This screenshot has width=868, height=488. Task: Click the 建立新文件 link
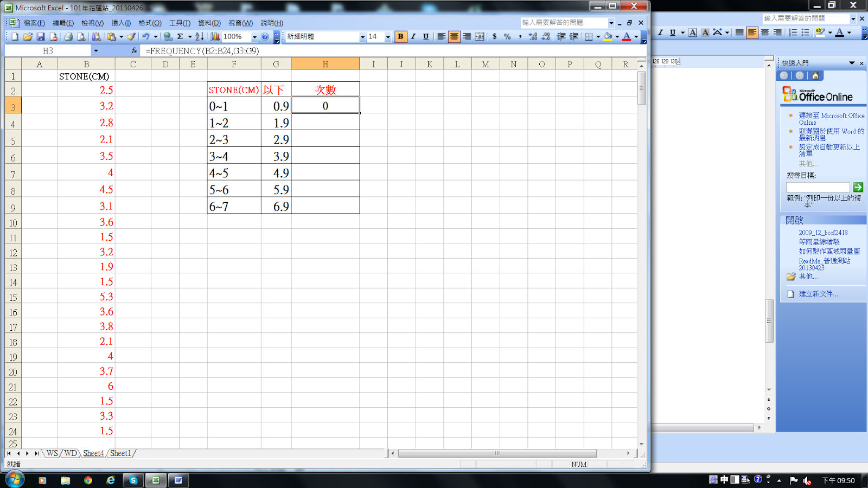[x=818, y=294]
